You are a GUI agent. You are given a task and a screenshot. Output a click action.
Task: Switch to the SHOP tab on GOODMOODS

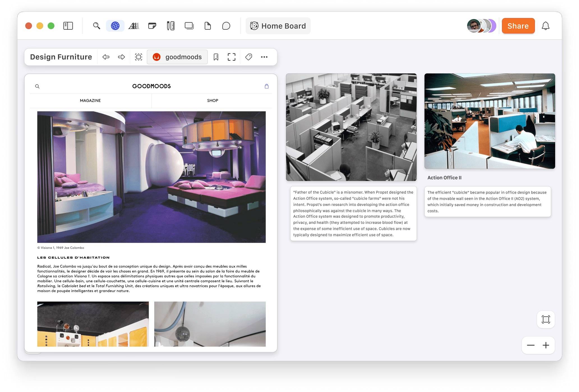213,100
